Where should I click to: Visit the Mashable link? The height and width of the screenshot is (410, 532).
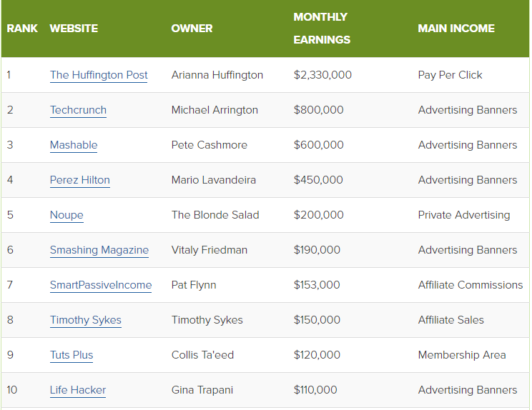74,145
